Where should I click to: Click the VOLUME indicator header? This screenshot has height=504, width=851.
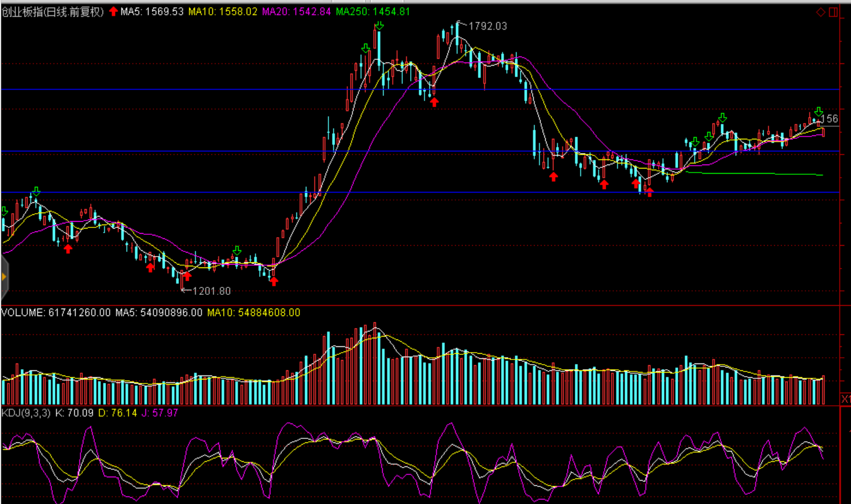point(56,313)
